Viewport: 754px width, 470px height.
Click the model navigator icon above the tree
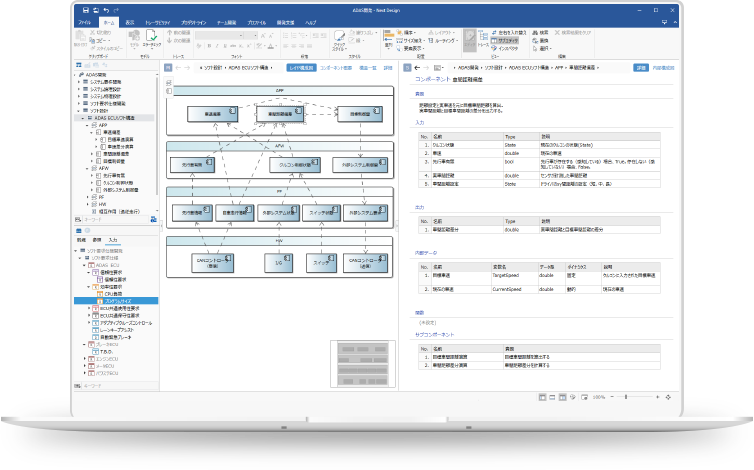click(78, 65)
